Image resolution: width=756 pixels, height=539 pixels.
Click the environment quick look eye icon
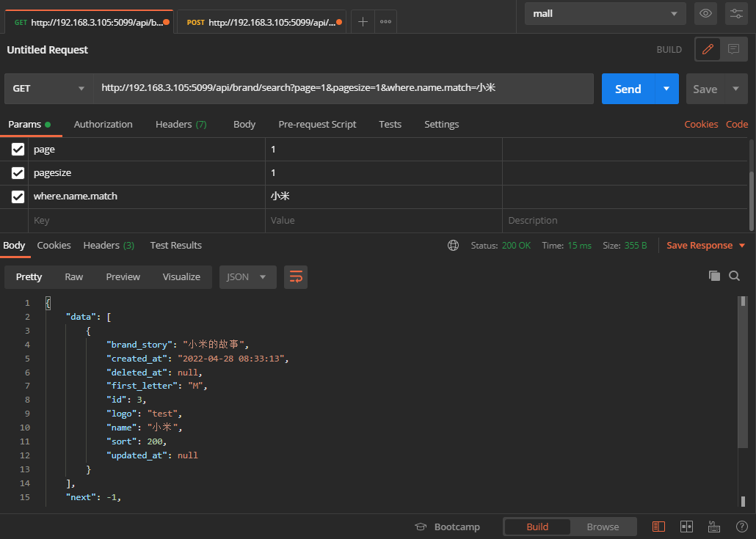[705, 13]
